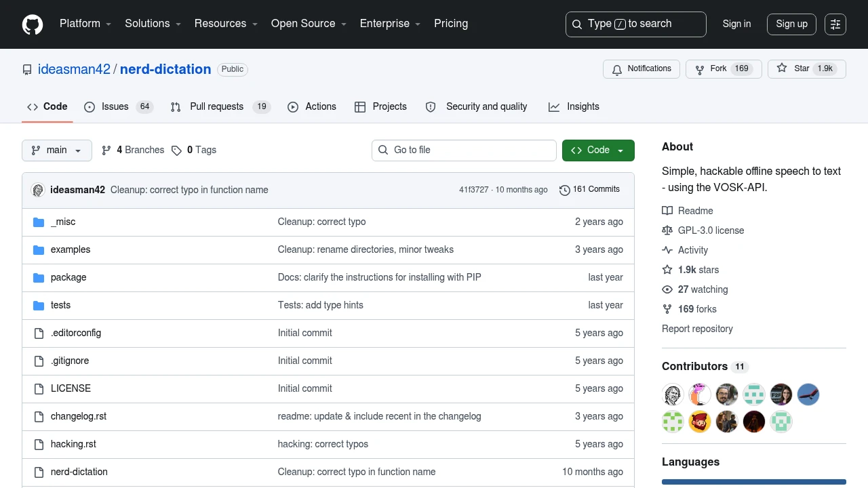The width and height of the screenshot is (868, 488).
Task: Click the folder icon next to package
Action: (39, 277)
